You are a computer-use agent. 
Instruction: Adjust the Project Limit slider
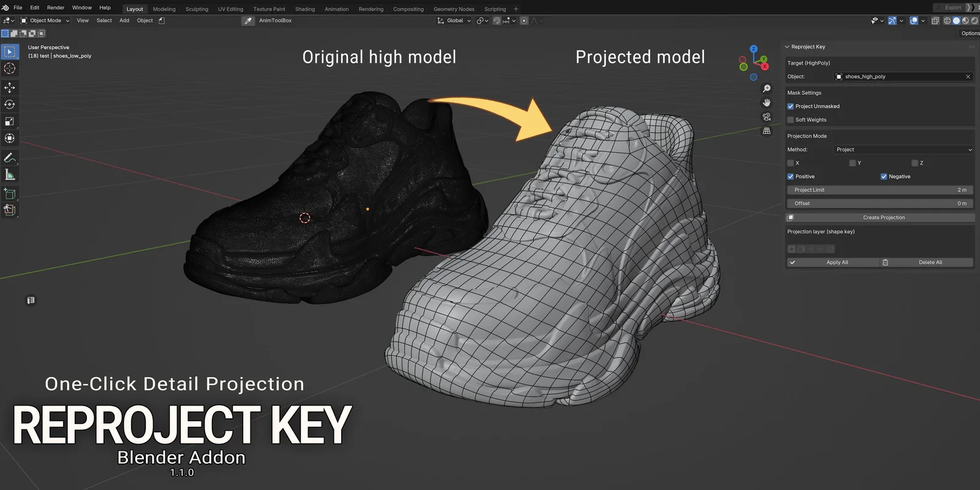coord(880,190)
